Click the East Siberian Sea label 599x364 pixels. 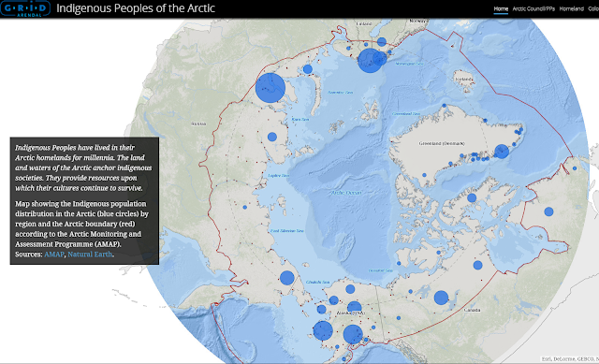(x=287, y=231)
